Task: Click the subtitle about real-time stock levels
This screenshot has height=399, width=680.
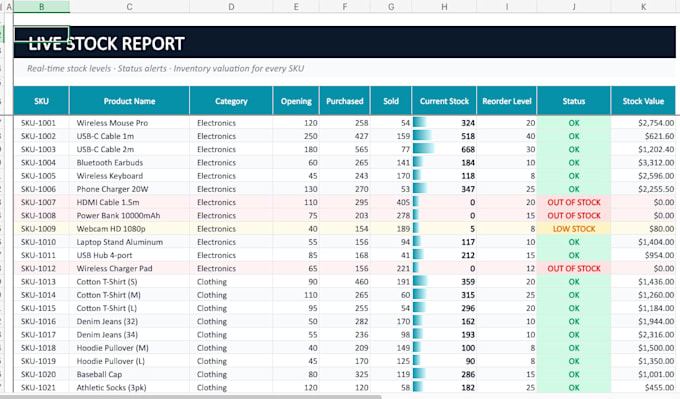Action: coord(165,69)
